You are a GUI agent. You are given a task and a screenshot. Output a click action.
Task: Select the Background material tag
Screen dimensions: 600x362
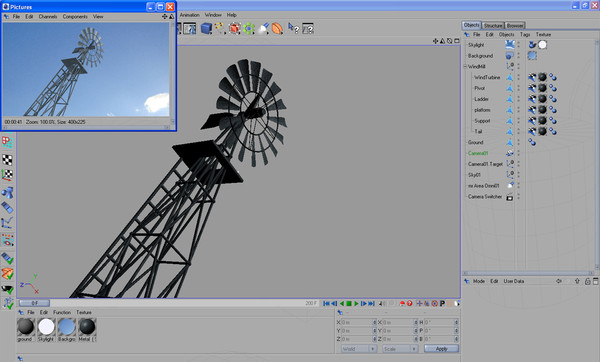[x=532, y=56]
